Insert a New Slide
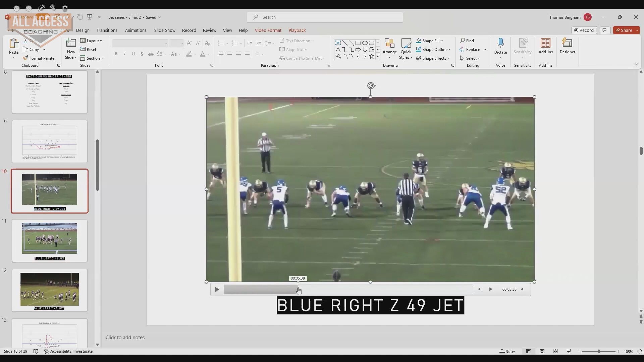This screenshot has width=644, height=362. [x=71, y=49]
